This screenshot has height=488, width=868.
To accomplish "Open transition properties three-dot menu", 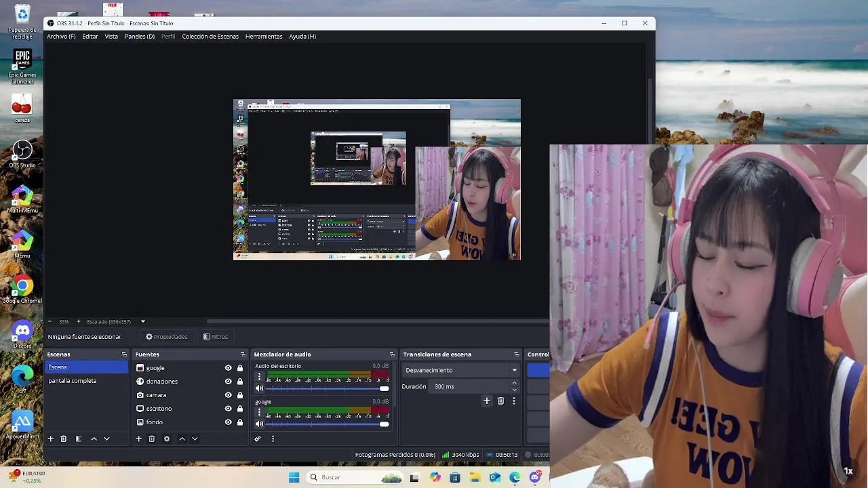I will 514,401.
